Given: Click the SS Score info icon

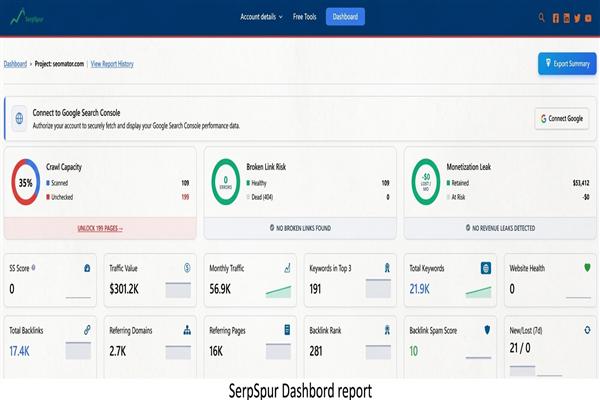Looking at the screenshot, I should tap(33, 268).
